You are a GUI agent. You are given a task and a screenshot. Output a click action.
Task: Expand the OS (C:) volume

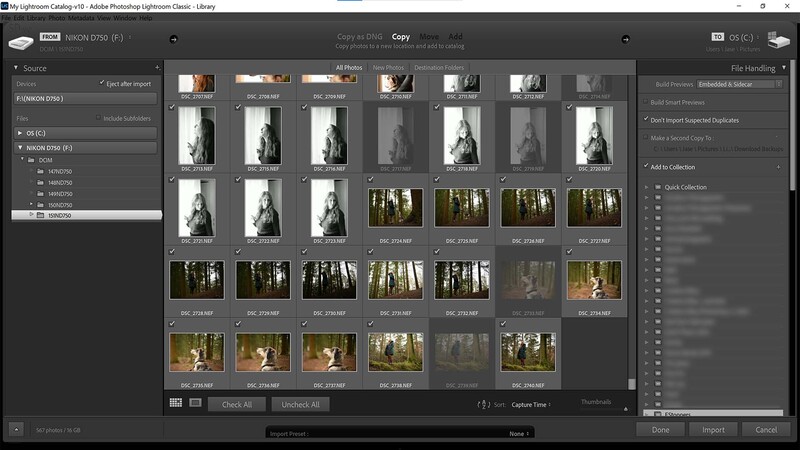20,133
